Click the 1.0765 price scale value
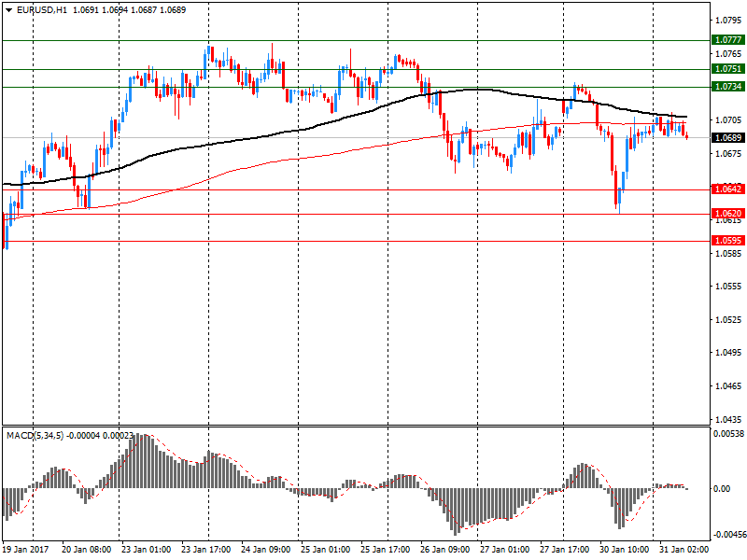This screenshot has width=747, height=560. point(728,54)
